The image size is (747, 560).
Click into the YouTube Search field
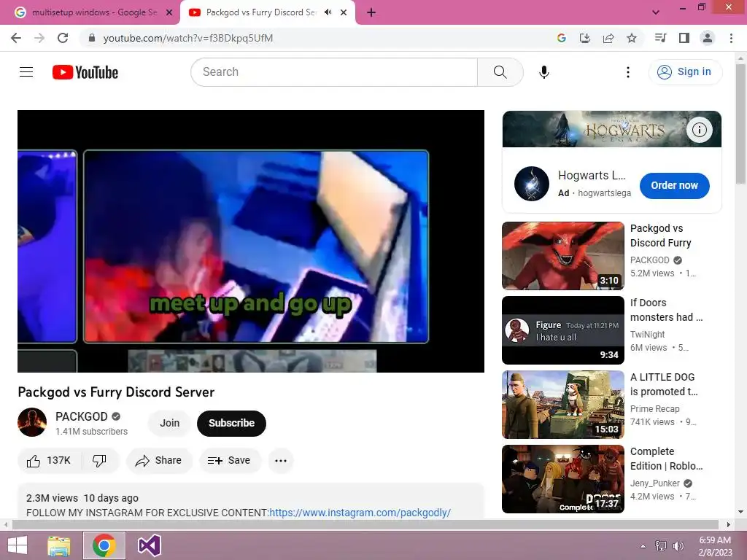click(x=334, y=72)
